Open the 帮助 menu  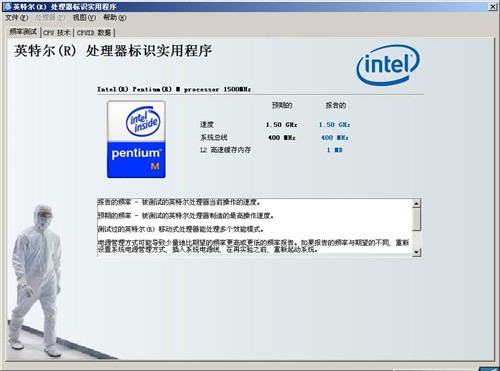tap(114, 17)
